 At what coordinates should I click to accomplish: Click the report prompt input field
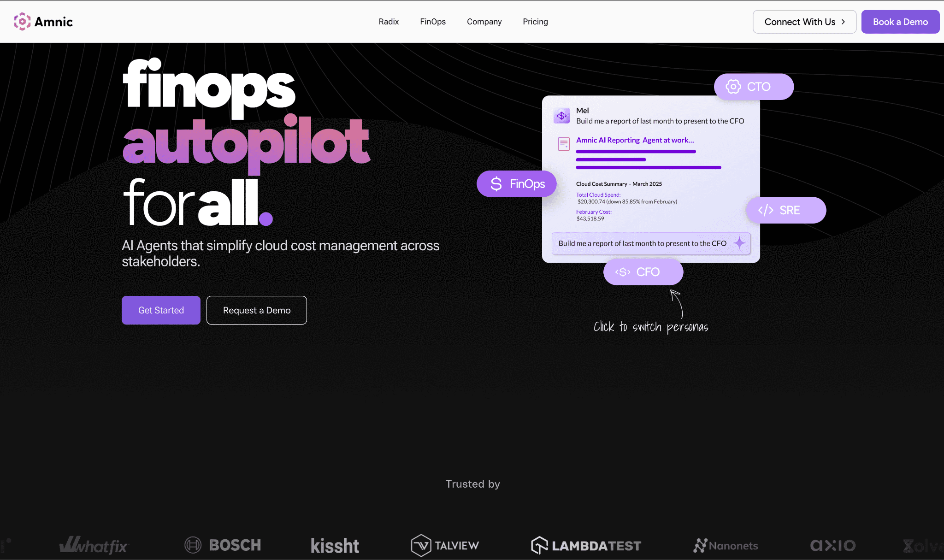point(651,243)
